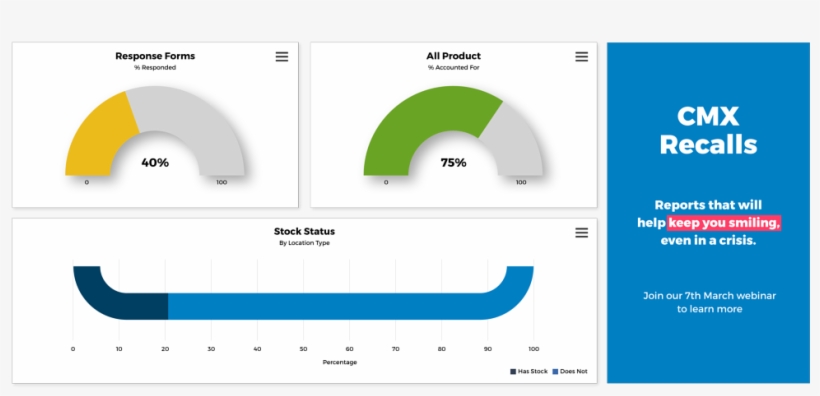Open the Response Forms chart hamburger menu

pos(282,57)
